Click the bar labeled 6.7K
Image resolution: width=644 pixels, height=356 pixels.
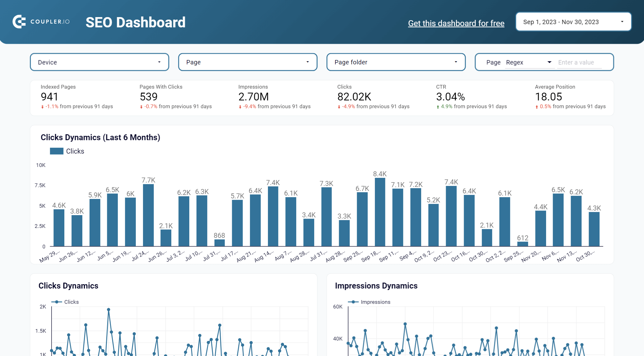[362, 219]
